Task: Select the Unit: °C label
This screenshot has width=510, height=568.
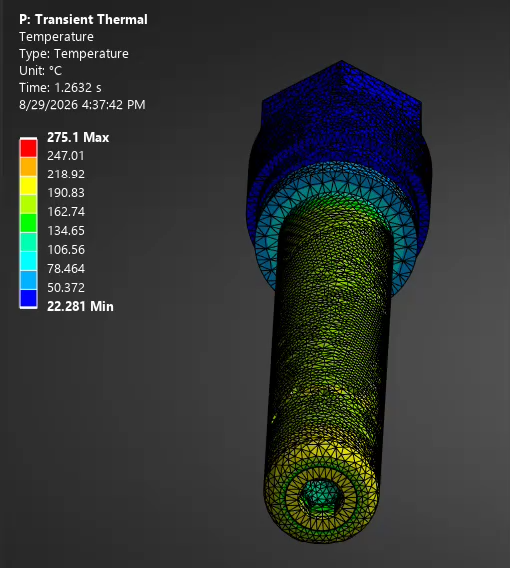Action: coord(41,71)
